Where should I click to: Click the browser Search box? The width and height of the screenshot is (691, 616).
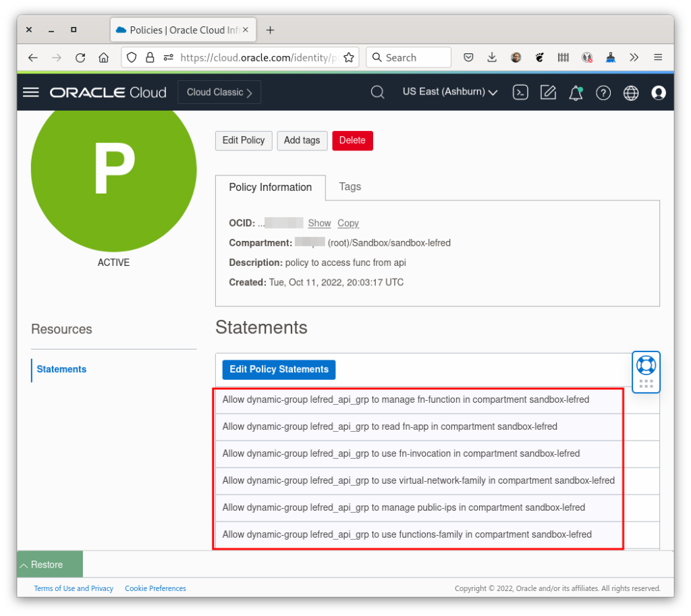point(408,57)
